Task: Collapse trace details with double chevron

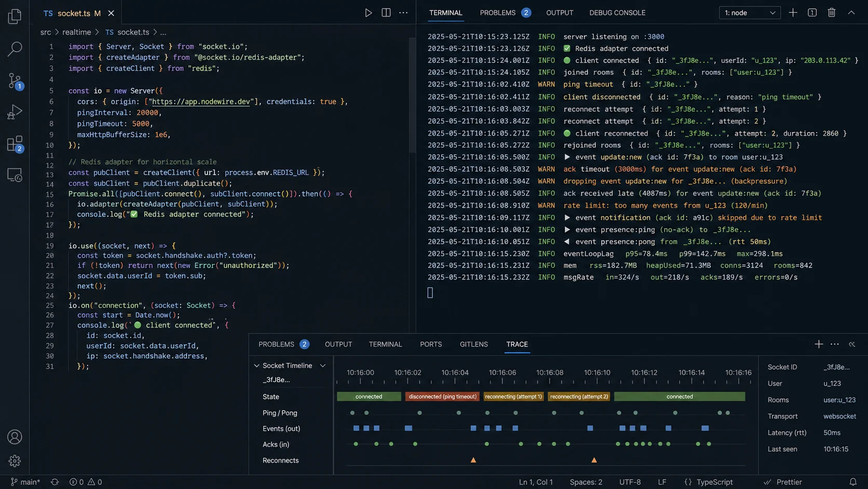Action: click(852, 344)
